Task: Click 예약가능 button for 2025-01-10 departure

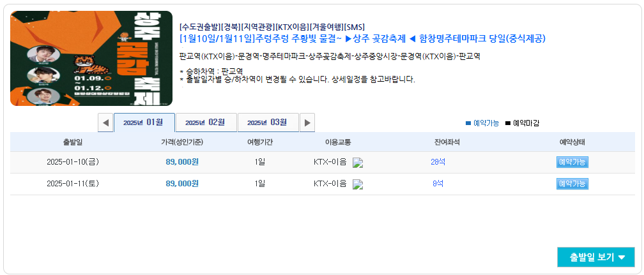Action: (x=572, y=162)
